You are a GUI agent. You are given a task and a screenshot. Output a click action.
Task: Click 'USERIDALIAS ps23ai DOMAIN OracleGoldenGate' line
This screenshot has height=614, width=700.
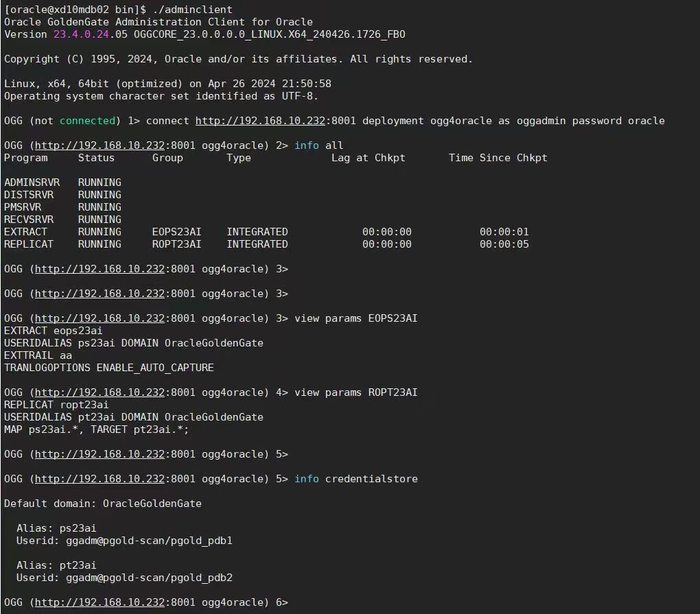[134, 343]
